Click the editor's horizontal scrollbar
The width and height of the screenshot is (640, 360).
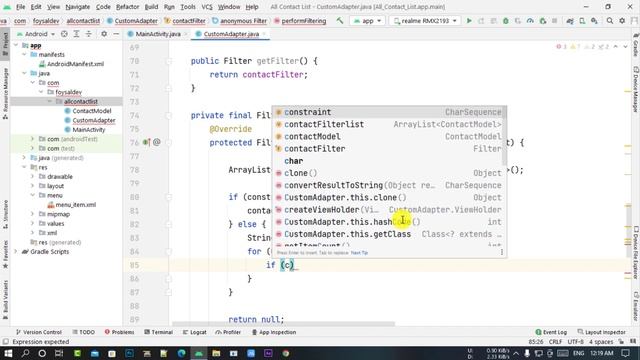coord(283,324)
